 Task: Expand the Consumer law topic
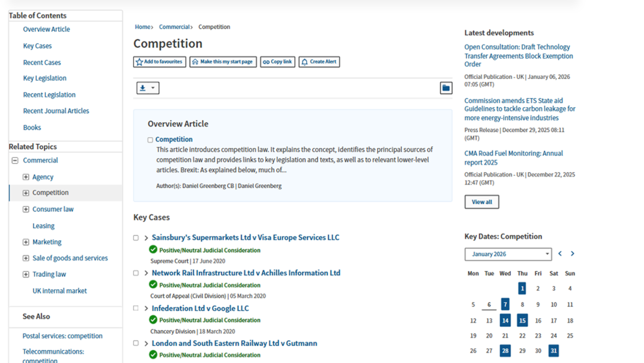(26, 209)
